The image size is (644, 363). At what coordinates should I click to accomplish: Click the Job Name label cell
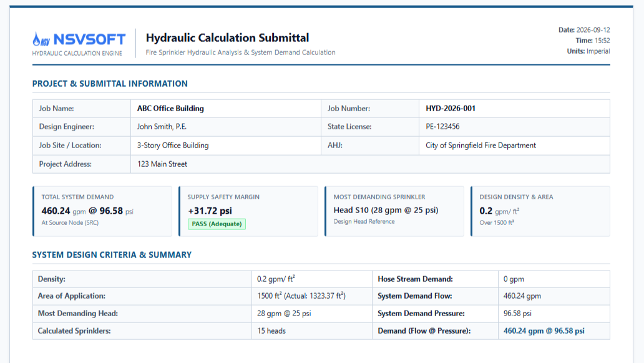click(82, 109)
